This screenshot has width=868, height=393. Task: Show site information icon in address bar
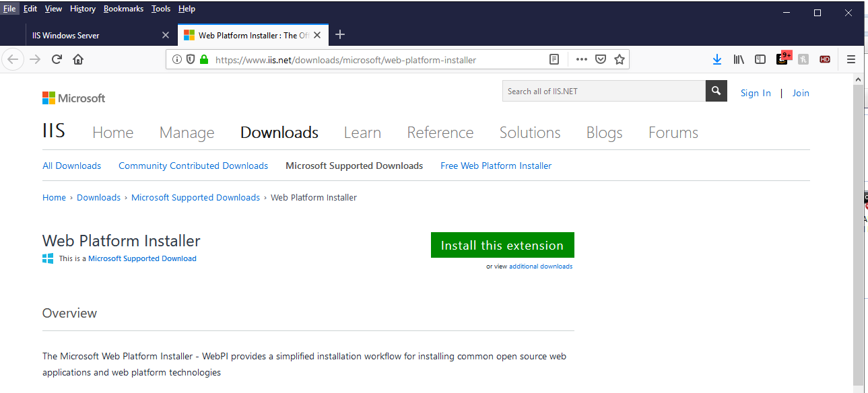(177, 59)
